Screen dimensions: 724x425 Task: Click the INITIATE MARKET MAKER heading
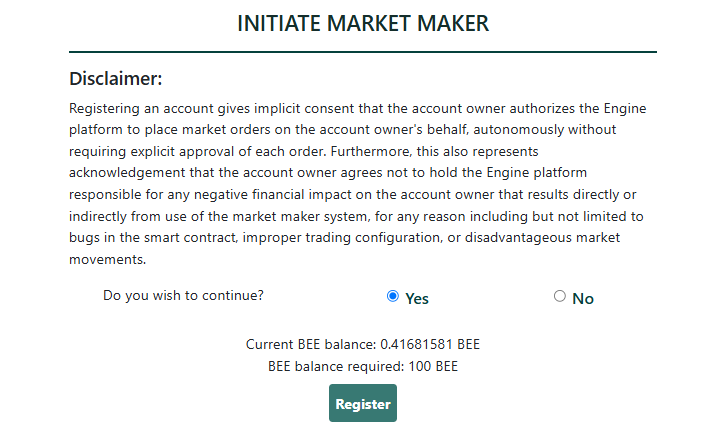[363, 24]
